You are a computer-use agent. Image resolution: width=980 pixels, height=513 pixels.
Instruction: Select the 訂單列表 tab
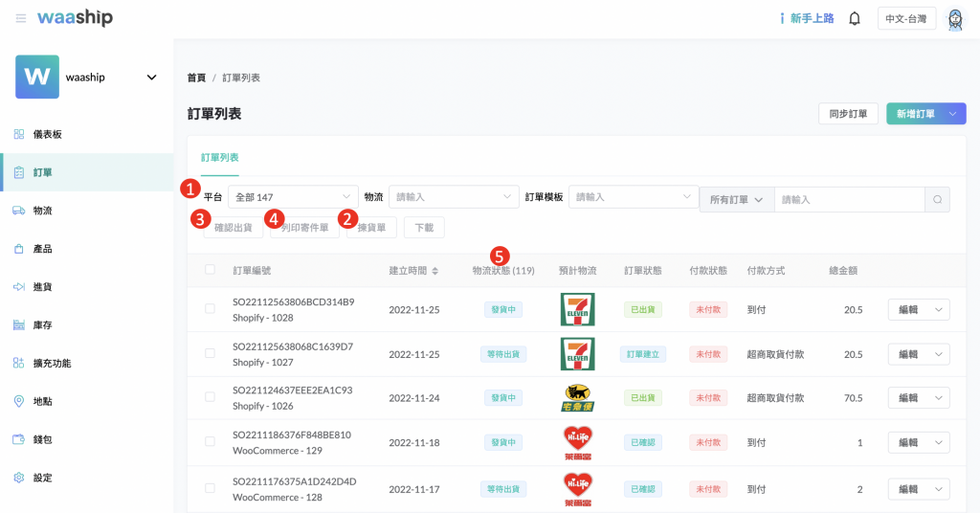(219, 157)
